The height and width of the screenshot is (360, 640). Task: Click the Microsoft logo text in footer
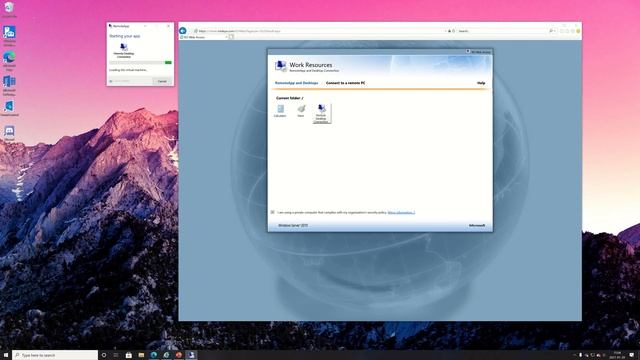pyautogui.click(x=477, y=225)
